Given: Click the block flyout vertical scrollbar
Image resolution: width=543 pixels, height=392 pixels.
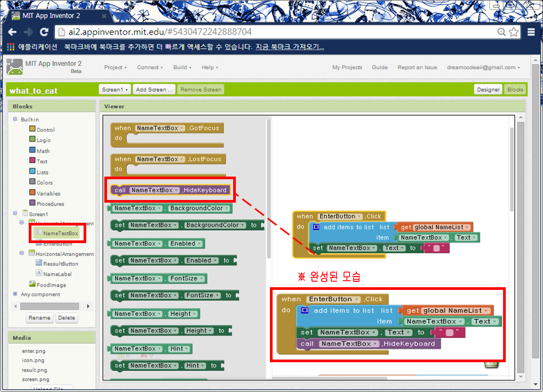Looking at the screenshot, I should pos(268,189).
